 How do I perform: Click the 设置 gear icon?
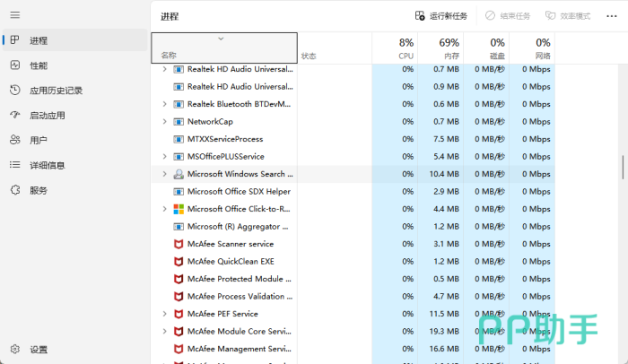(15, 349)
